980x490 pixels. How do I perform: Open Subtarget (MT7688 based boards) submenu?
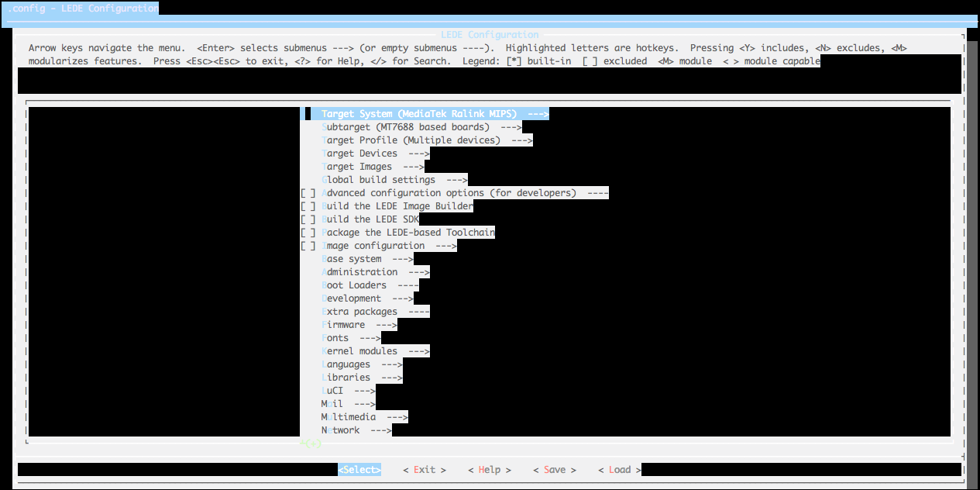[x=421, y=127]
